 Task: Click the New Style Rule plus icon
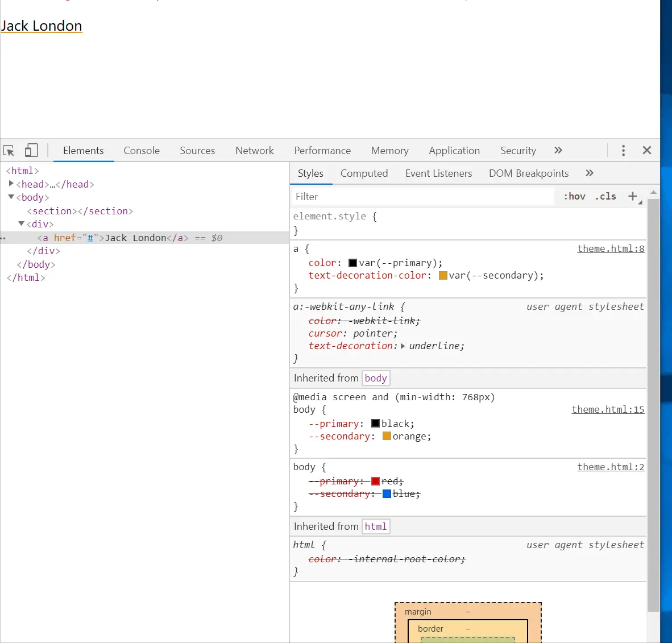pyautogui.click(x=633, y=196)
